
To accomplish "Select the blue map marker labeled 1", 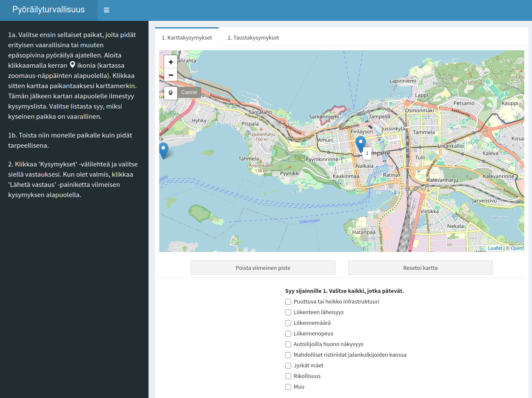I will point(360,145).
